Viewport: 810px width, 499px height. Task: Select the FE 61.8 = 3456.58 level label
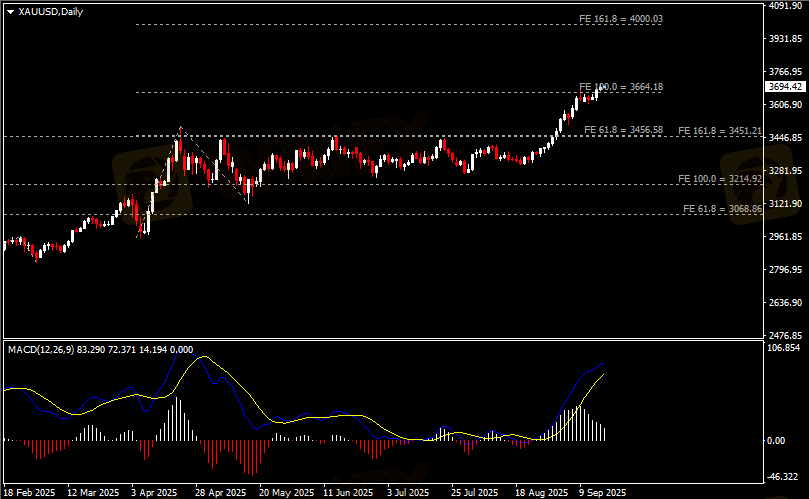pyautogui.click(x=623, y=131)
